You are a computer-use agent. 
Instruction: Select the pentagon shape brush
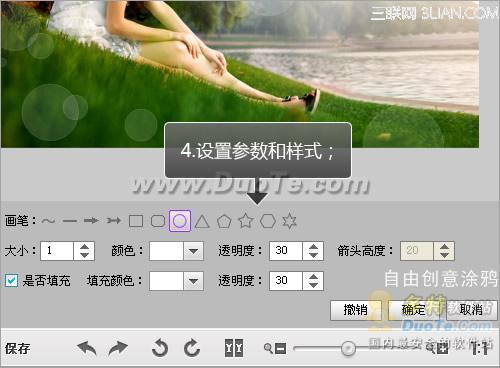click(x=224, y=221)
